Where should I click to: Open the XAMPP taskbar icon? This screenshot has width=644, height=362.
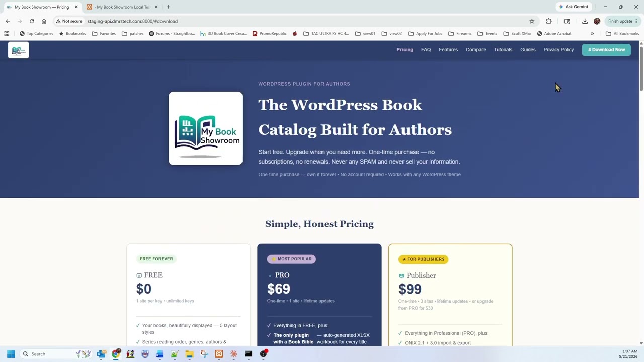pos(219,354)
